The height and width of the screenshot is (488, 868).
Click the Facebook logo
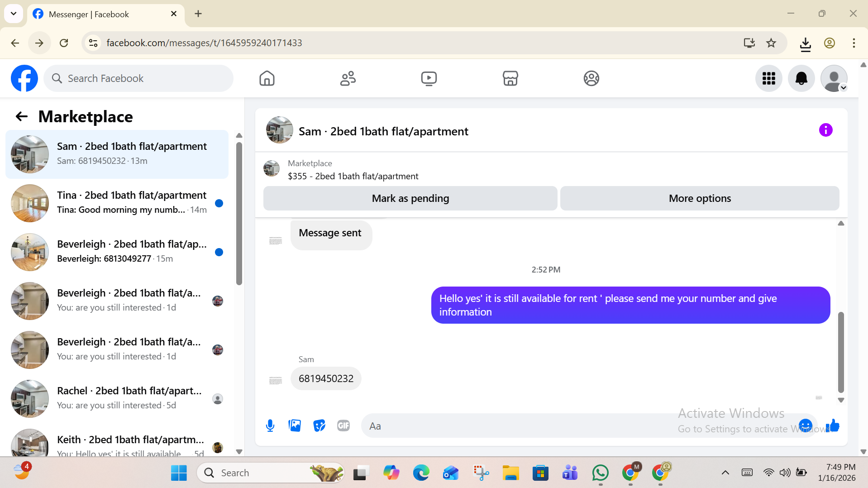[24, 78]
